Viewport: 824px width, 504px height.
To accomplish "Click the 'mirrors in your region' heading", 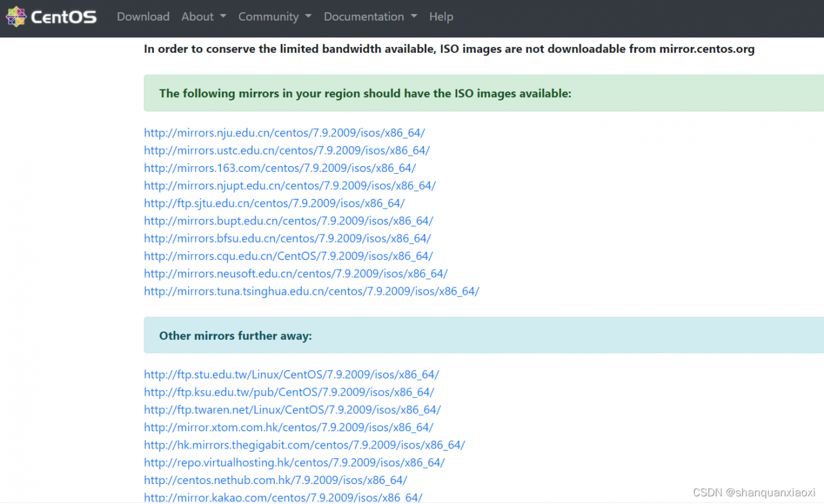I will click(365, 93).
